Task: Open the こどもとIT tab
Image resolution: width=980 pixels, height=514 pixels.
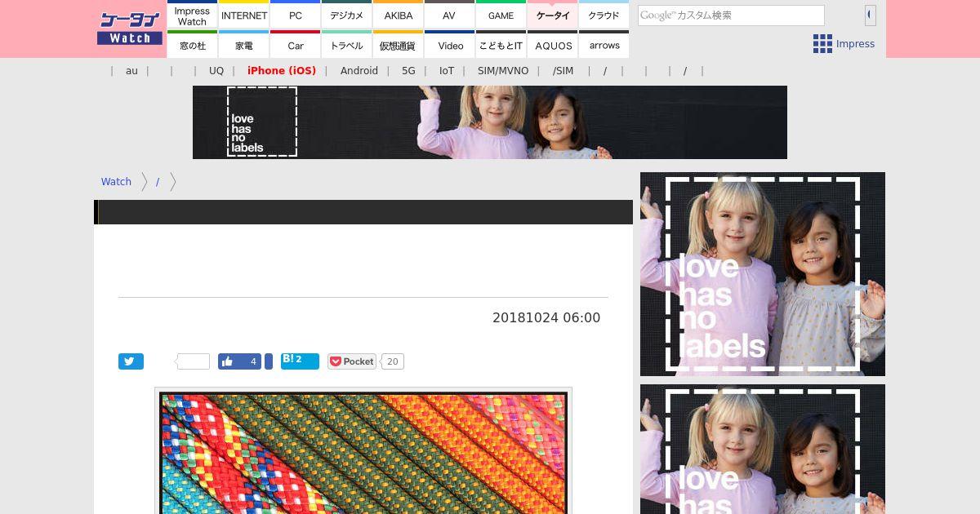Action: [501, 45]
